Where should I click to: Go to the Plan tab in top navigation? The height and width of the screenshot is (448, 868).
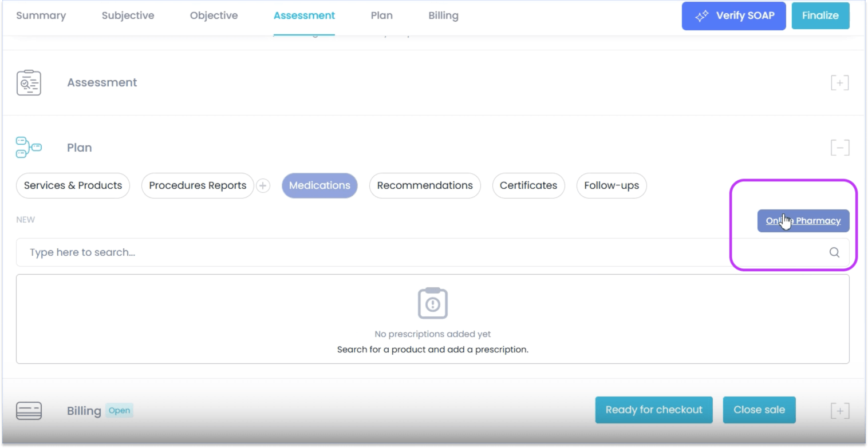381,15
